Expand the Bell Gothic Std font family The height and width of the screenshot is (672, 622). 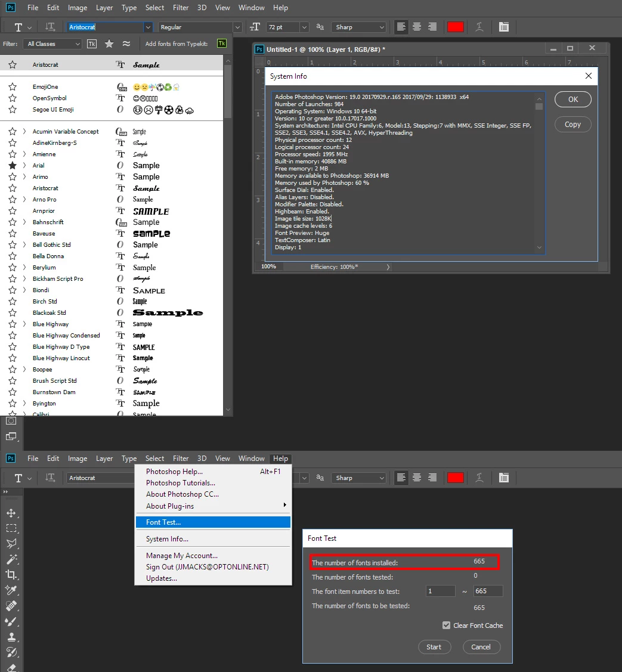coord(24,244)
